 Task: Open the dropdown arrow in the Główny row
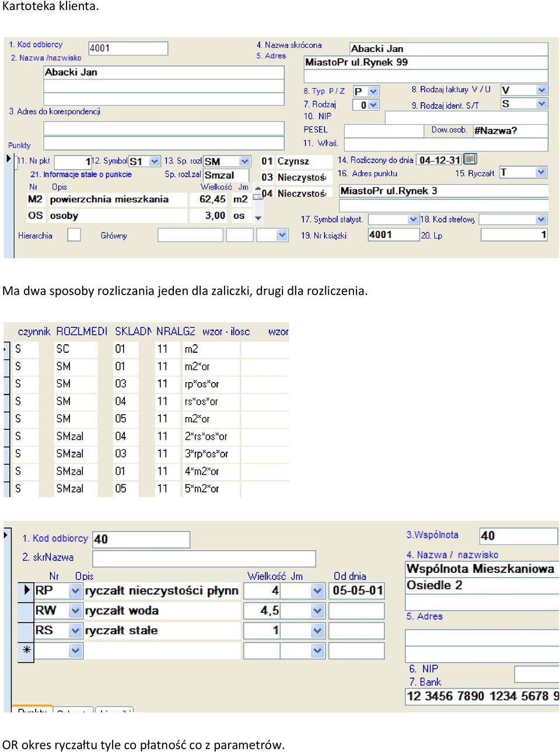282,235
